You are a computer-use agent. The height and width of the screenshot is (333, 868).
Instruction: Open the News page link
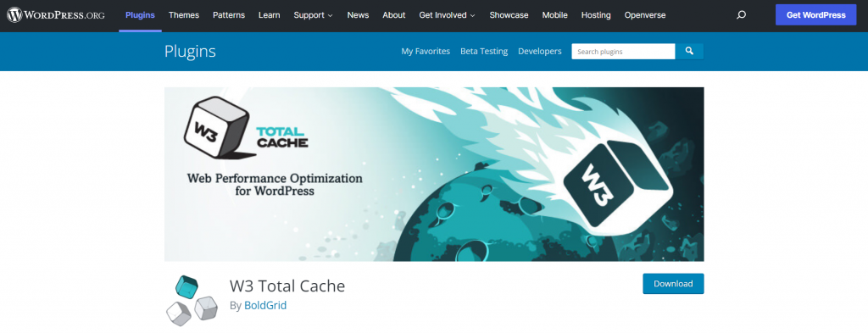359,15
